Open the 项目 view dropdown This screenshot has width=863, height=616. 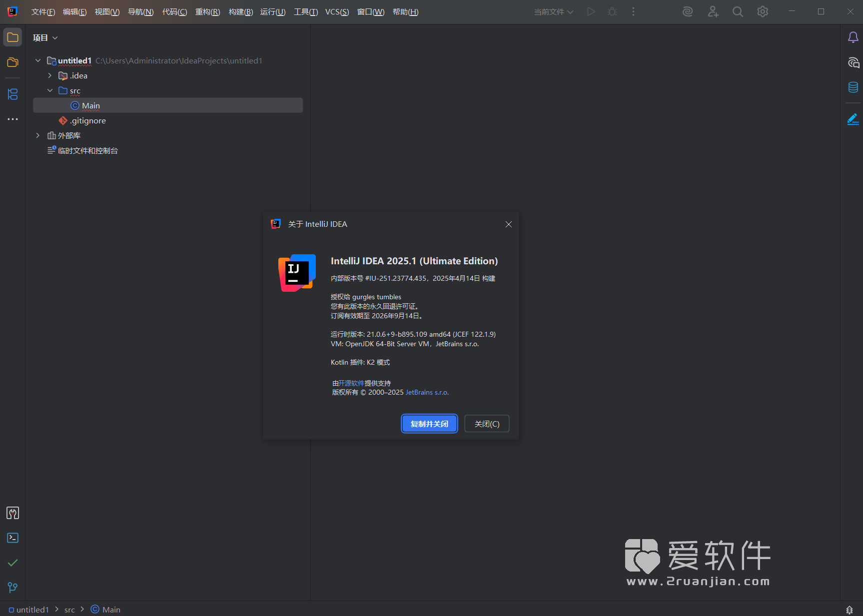click(x=45, y=38)
